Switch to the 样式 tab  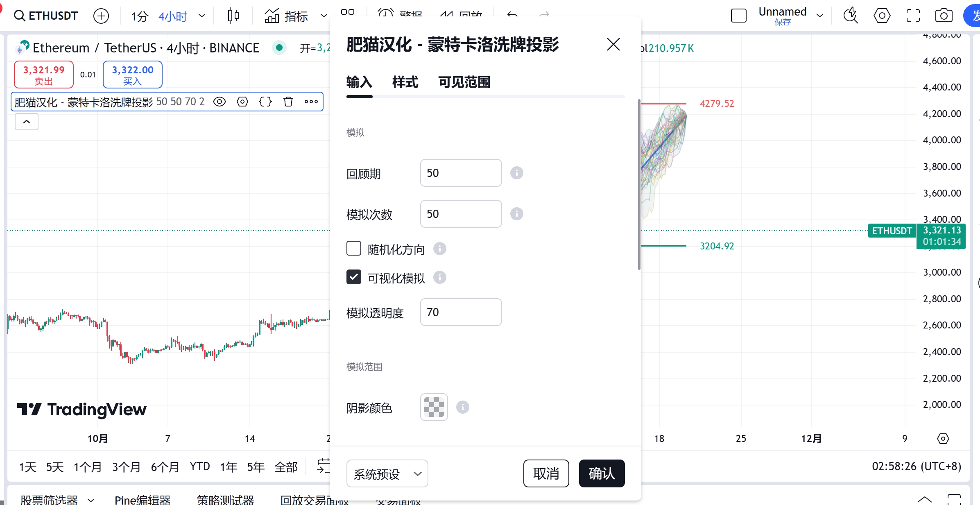tap(405, 82)
